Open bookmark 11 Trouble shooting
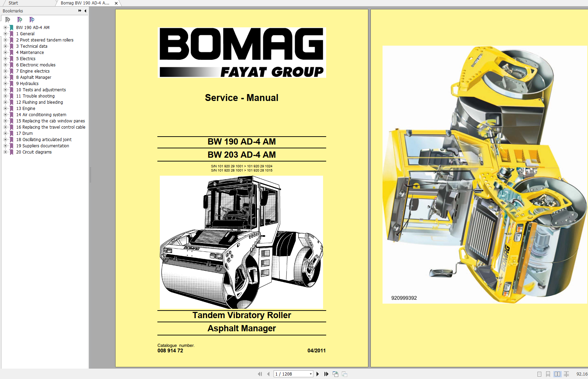 [35, 96]
